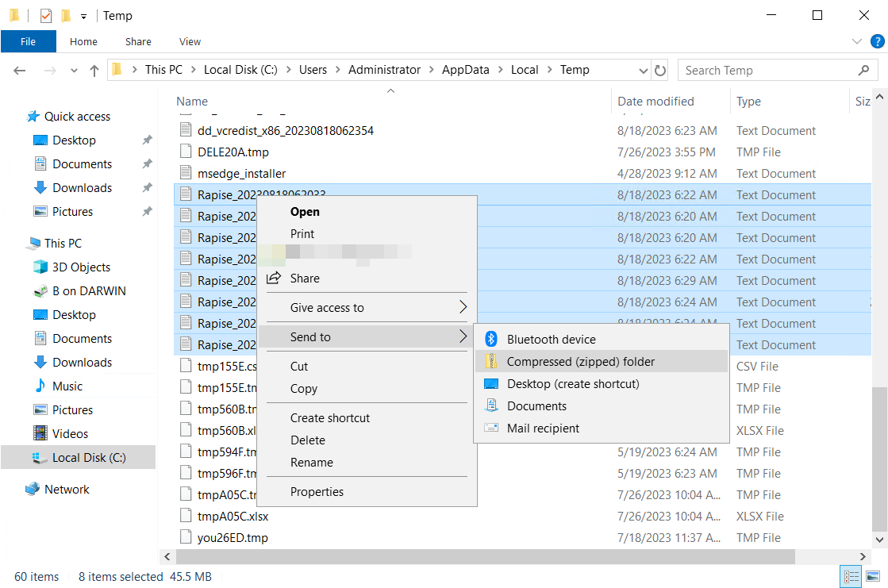Open pinned Pictures under Quick access
The height and width of the screenshot is (588, 888).
72,211
